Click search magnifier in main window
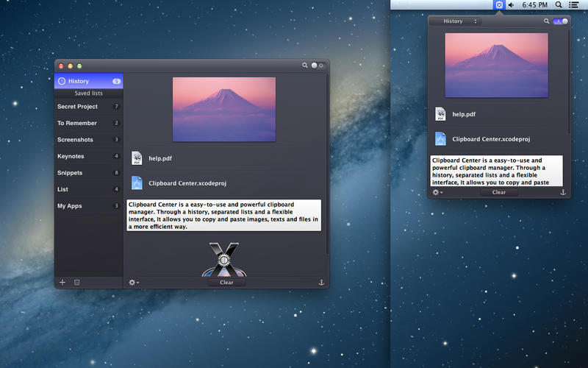Image resolution: width=588 pixels, height=368 pixels. tap(305, 66)
